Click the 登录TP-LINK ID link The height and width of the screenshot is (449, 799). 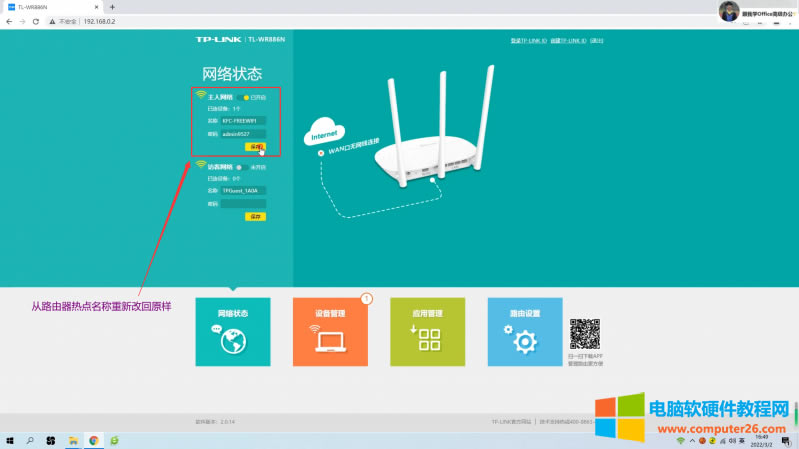(528, 41)
